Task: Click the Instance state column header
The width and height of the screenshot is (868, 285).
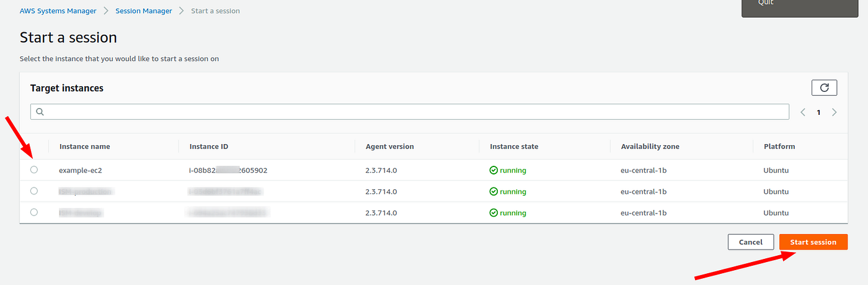Action: point(514,147)
